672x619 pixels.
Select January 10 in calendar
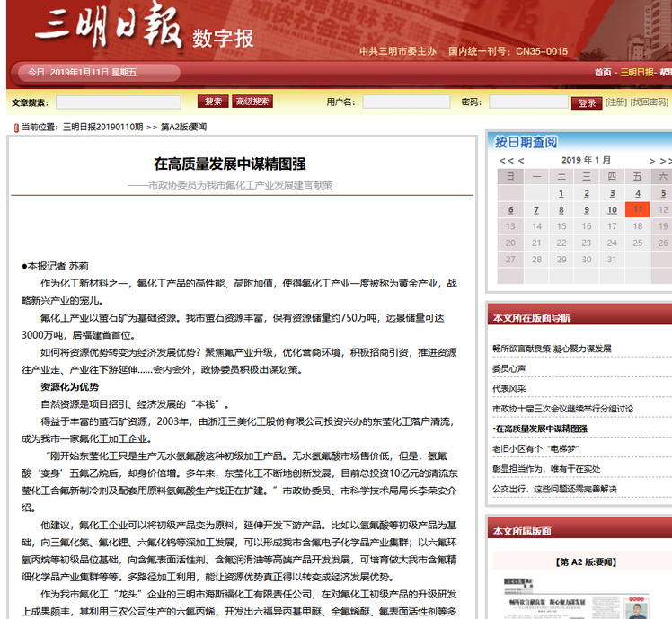(x=612, y=210)
